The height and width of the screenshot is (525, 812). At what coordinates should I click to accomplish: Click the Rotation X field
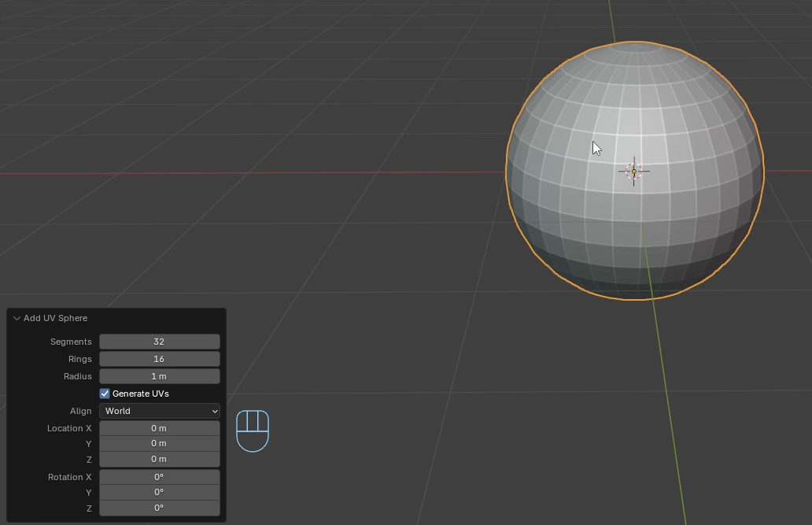pyautogui.click(x=160, y=477)
